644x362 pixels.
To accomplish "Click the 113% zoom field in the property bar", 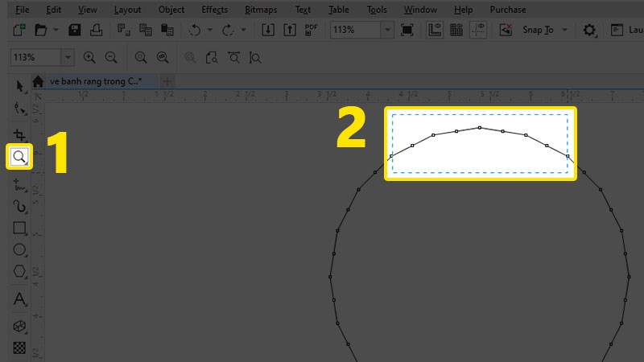I will click(x=36, y=57).
